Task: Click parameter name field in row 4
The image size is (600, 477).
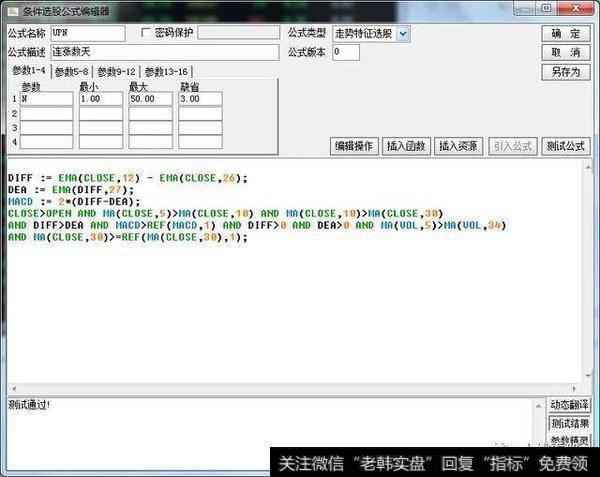Action: point(46,142)
